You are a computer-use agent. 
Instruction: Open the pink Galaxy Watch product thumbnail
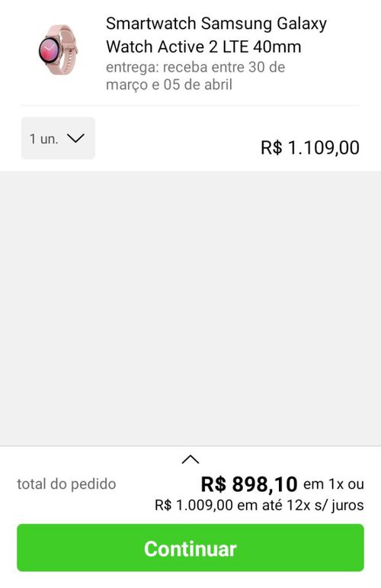click(58, 50)
